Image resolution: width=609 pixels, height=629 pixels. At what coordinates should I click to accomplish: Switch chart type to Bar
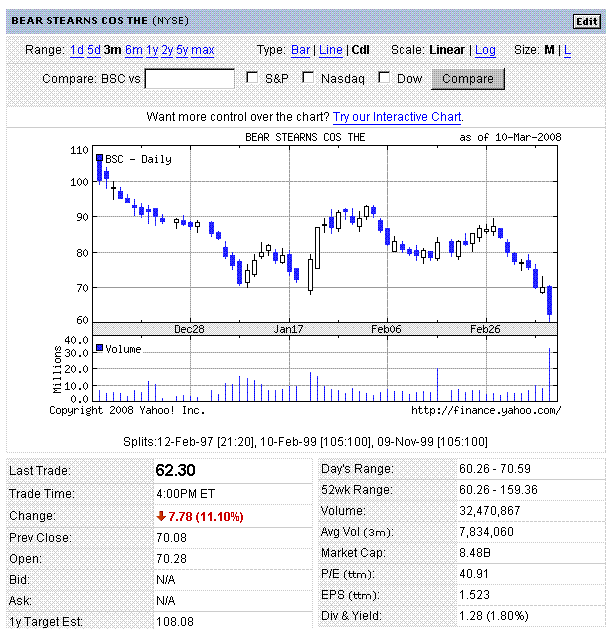(301, 50)
